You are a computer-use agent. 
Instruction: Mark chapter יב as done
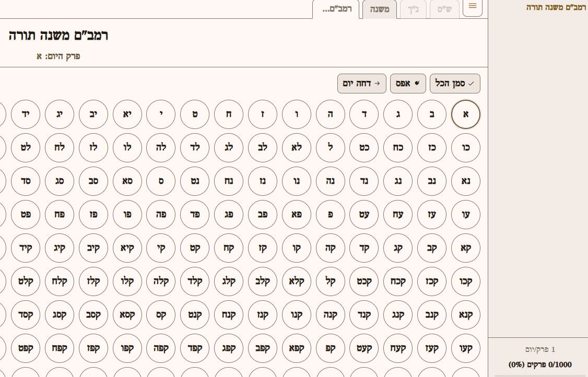[x=93, y=114]
